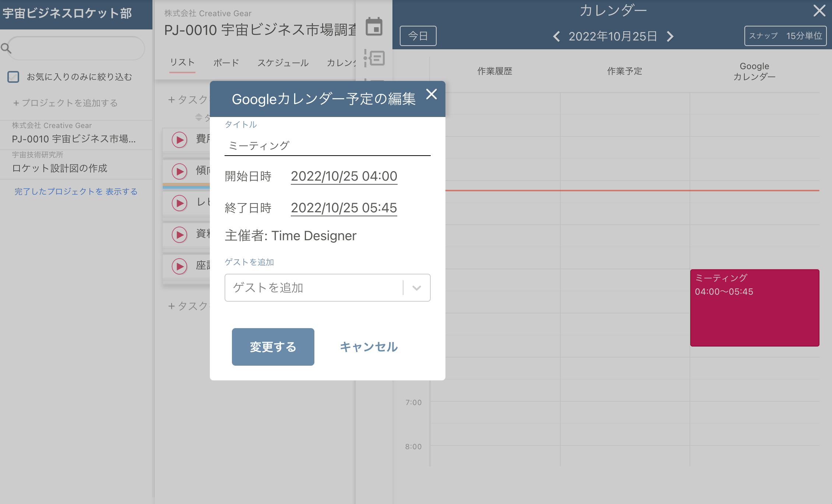Click the sort arrows icon in the task header
The height and width of the screenshot is (504, 832).
pyautogui.click(x=199, y=117)
